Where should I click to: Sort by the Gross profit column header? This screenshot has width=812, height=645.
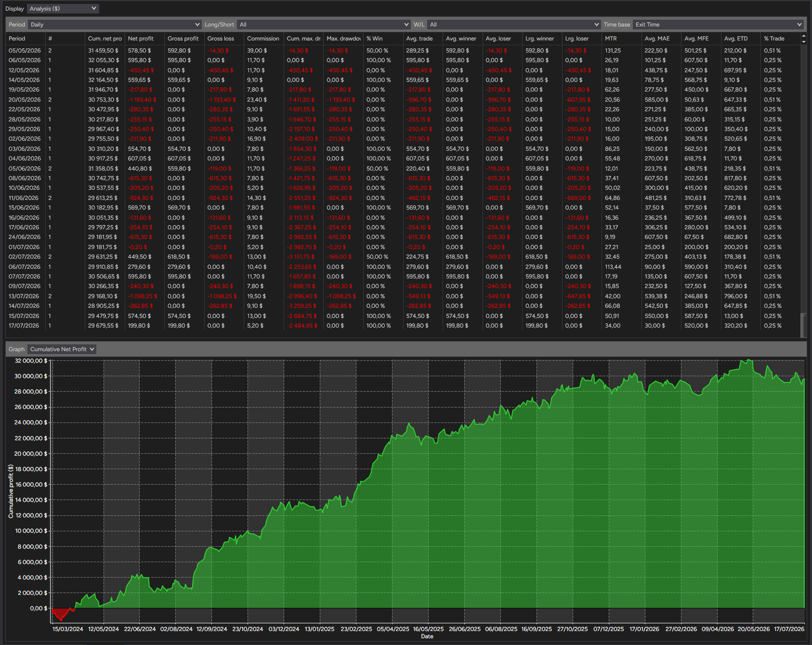(x=184, y=39)
